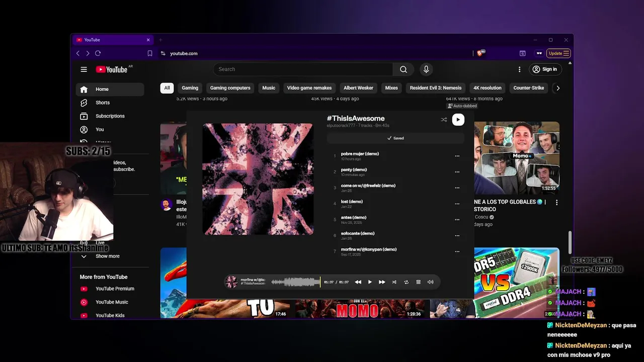Select the Music filter chip
Viewport: 644px width, 362px height.
(x=269, y=88)
